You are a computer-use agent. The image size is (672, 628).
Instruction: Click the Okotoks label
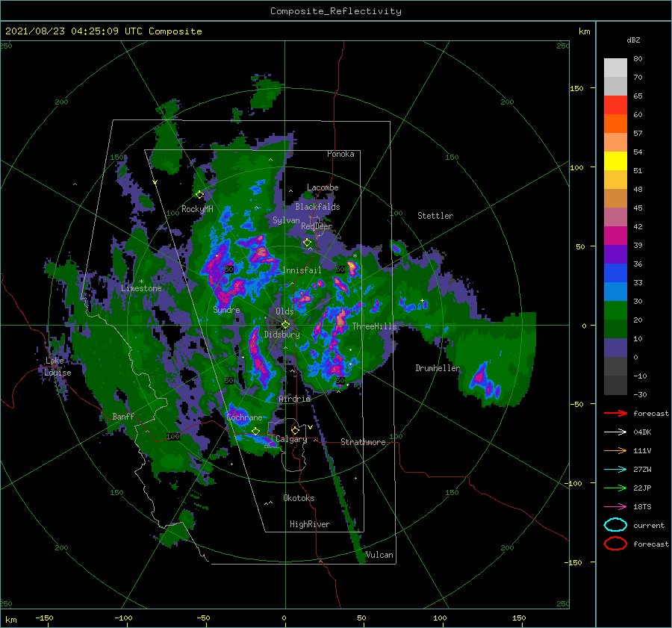coord(299,498)
